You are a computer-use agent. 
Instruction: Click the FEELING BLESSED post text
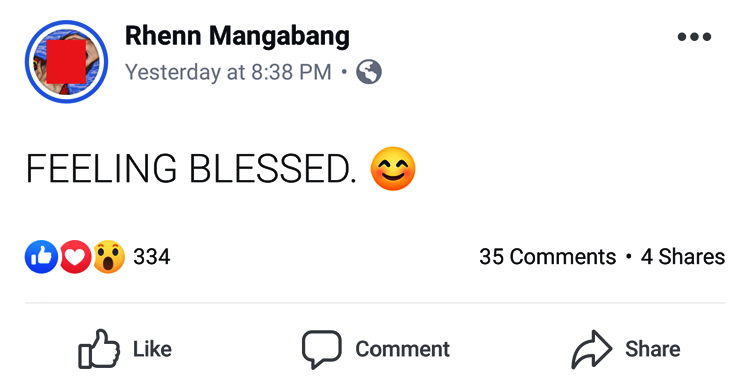pos(191,168)
